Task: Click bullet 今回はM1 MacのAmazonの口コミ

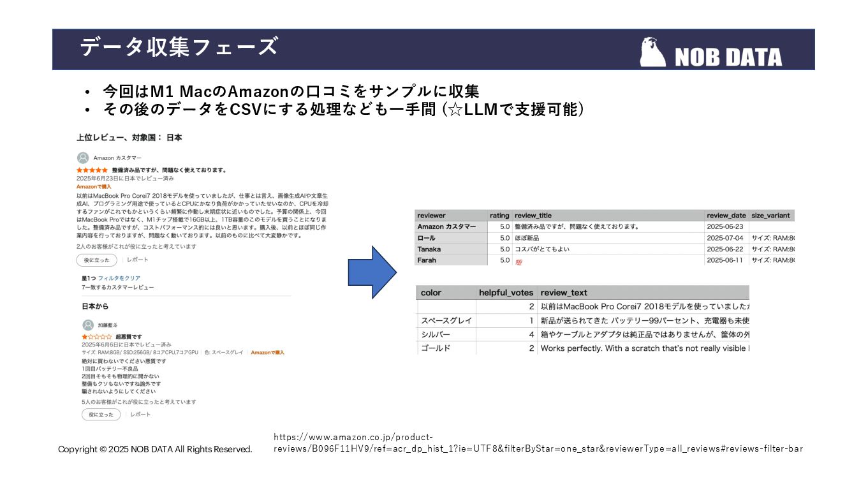Action: pos(291,91)
